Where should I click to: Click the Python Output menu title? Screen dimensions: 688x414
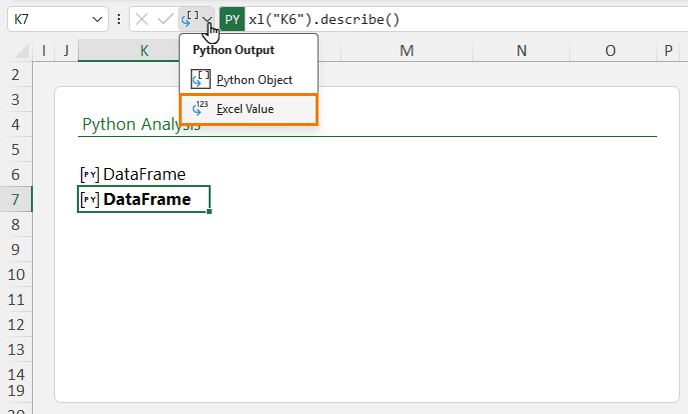(x=233, y=50)
